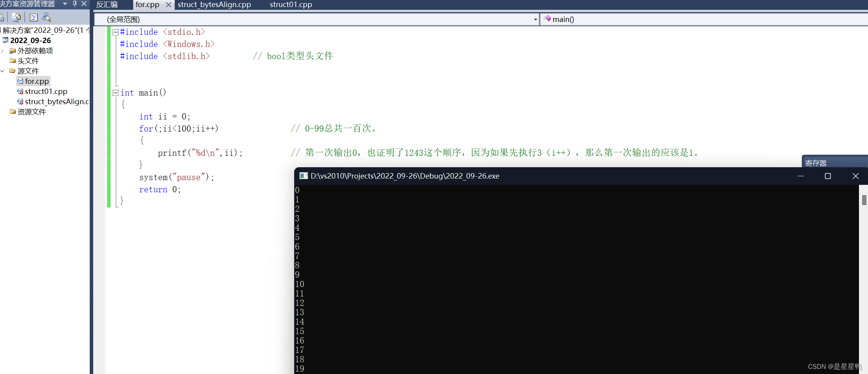Viewport: 868px width, 374px height.
Task: Click Show All Files icon in Solution Explorer toolbar
Action: (16, 17)
